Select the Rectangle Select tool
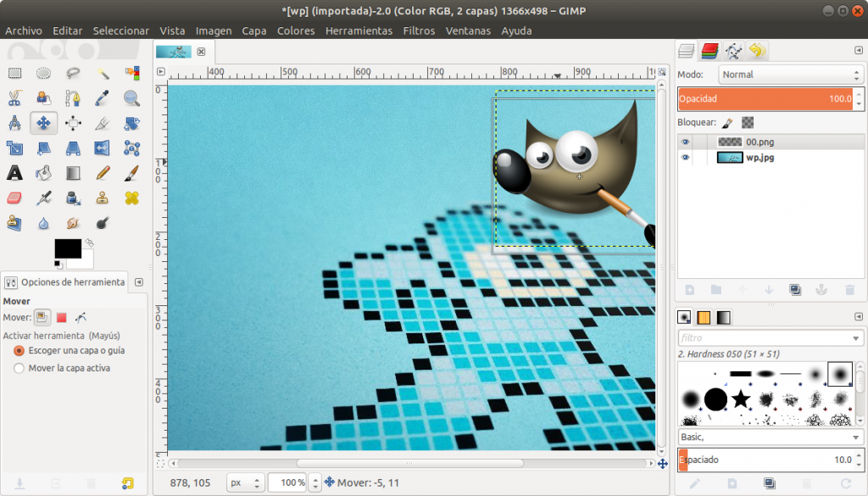This screenshot has height=496, width=868. click(14, 73)
